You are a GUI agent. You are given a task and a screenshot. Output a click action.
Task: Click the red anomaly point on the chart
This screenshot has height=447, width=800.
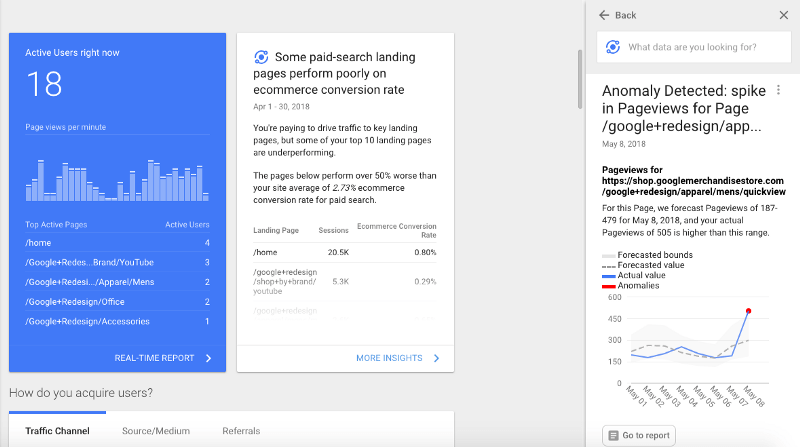(x=748, y=311)
